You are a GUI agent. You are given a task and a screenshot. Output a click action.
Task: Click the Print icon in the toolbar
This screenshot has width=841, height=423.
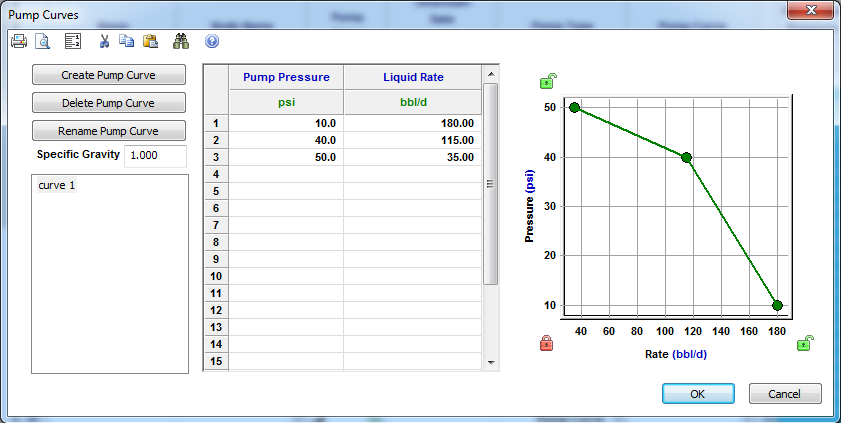click(19, 41)
